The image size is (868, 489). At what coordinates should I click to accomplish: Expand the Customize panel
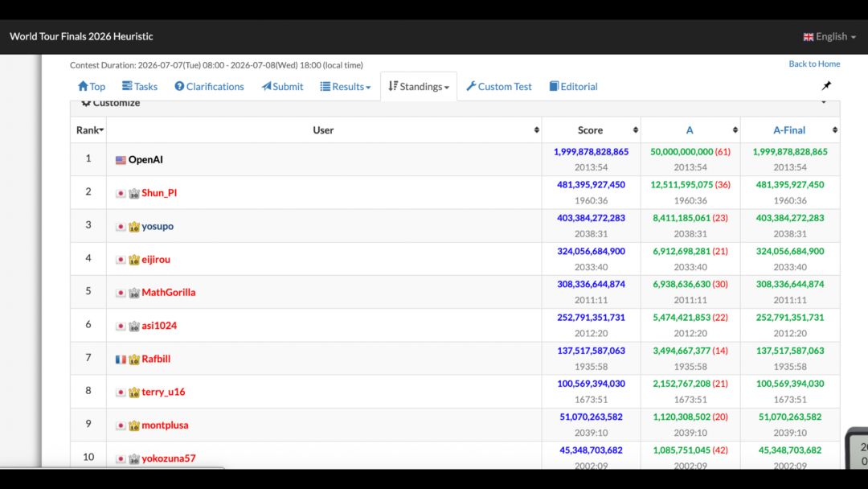click(454, 103)
